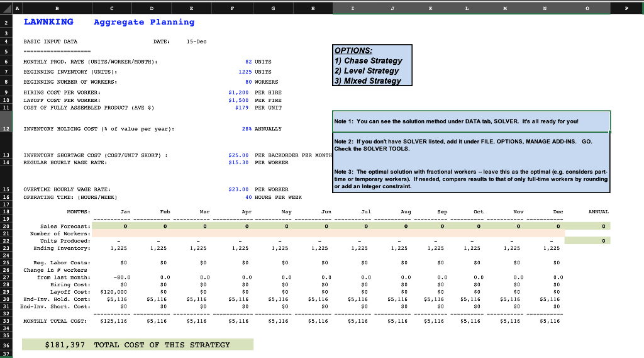
Task: Select overtime hourly wage $23.00
Action: coord(238,189)
